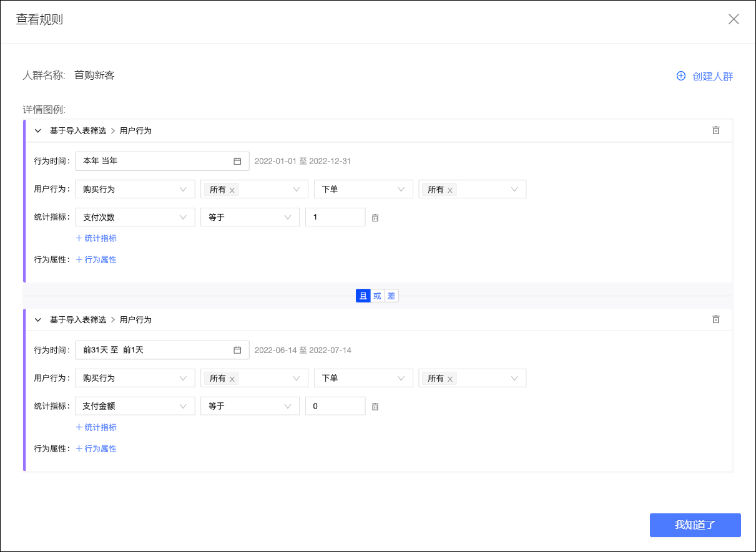Open 等于 operator dropdown for 支付金额
This screenshot has height=552, width=756.
[x=250, y=406]
